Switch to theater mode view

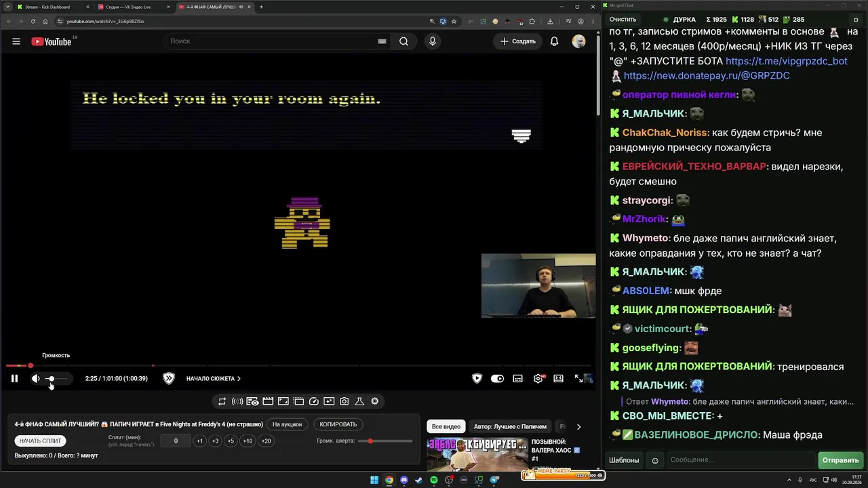558,378
